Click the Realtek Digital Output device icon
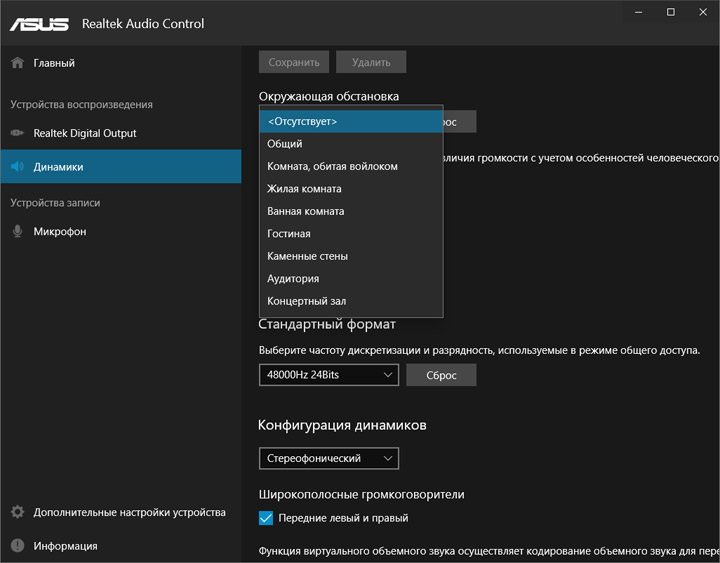Image resolution: width=720 pixels, height=563 pixels. (17, 133)
